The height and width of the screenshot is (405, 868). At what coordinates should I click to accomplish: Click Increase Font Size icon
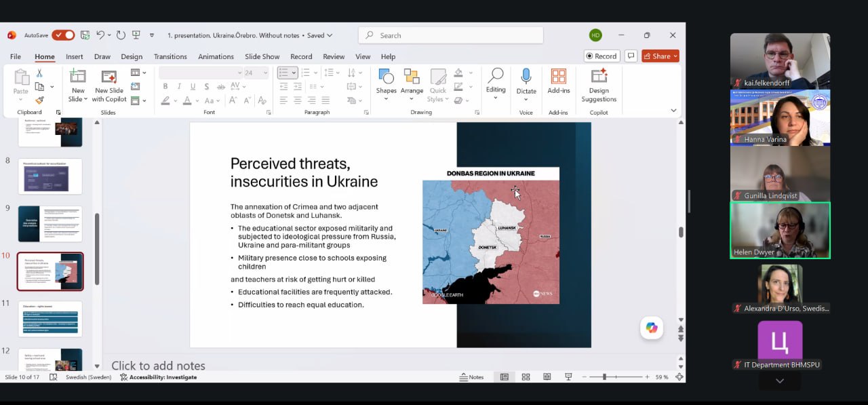(x=234, y=100)
